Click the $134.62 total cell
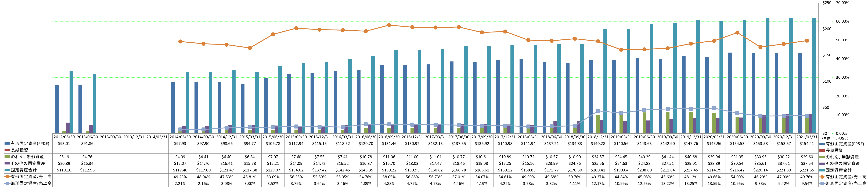Viewport: 868px width, 187px height. 296,170
